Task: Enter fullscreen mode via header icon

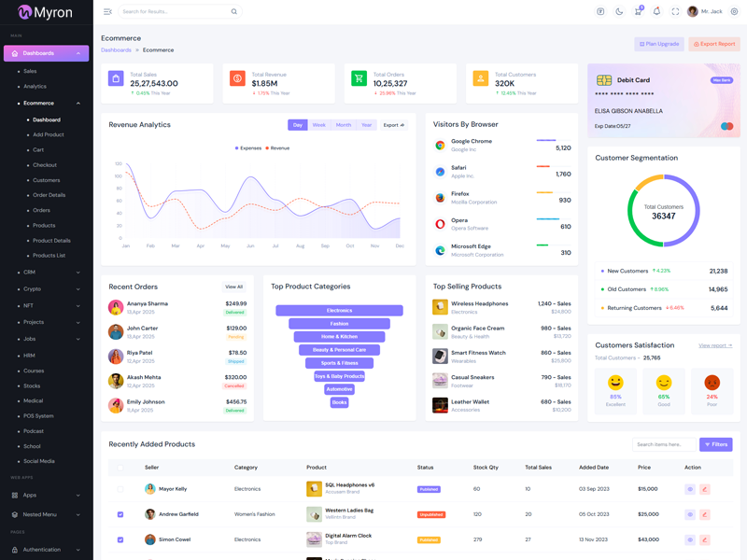Action: [675, 11]
